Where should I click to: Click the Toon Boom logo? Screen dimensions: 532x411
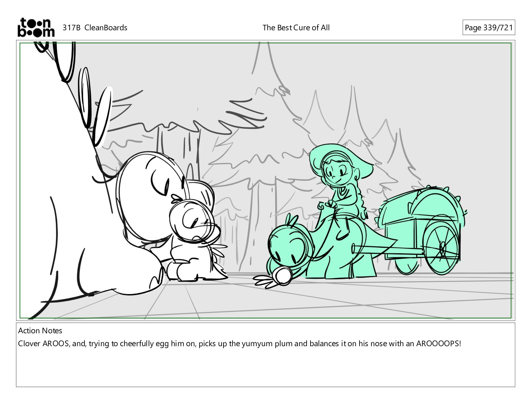point(36,27)
